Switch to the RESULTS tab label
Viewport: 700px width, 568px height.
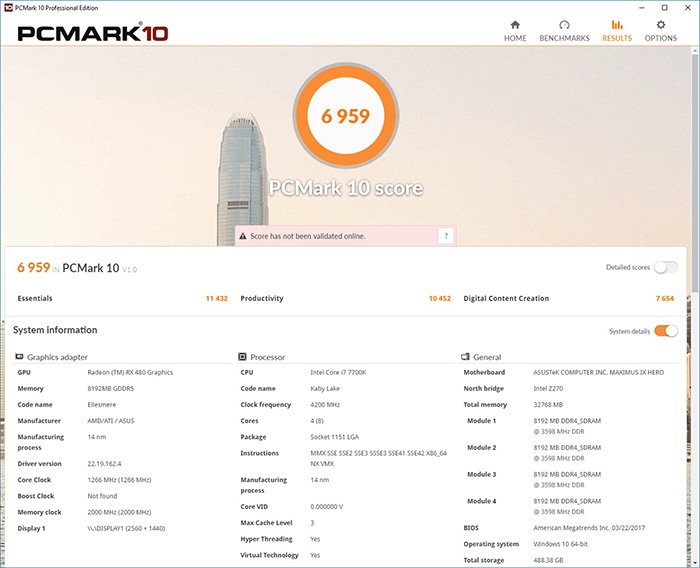pos(617,38)
